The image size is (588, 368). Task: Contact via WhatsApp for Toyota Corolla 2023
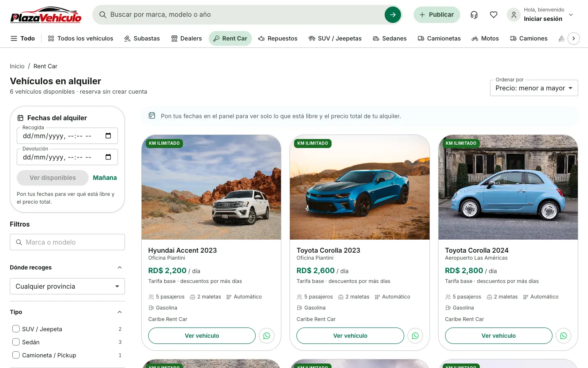[x=415, y=336]
